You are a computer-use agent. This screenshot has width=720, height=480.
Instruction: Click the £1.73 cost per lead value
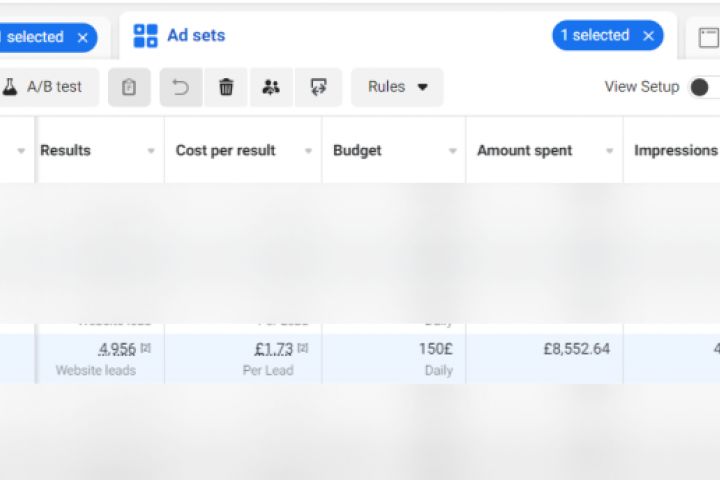pos(273,349)
